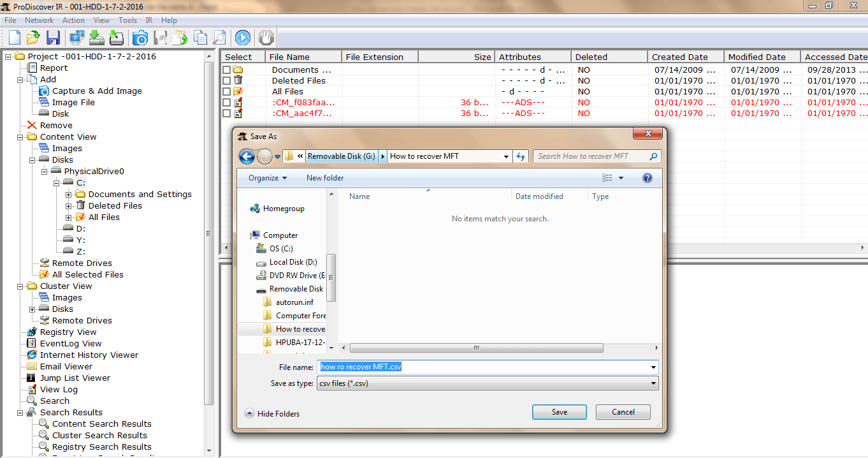This screenshot has width=868, height=458.
Task: Expand the All Files tree node
Action: [69, 217]
